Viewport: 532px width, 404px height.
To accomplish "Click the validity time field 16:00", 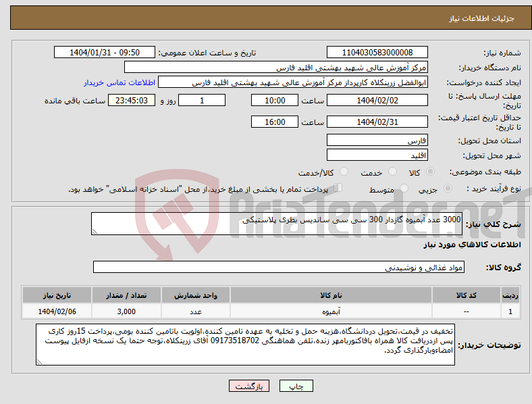I will coord(275,122).
